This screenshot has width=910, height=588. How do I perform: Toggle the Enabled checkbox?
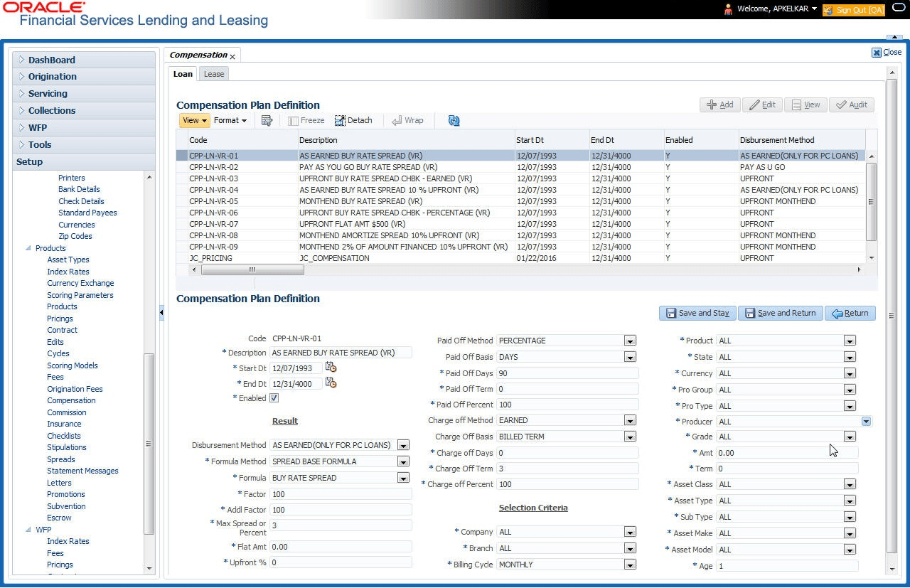coord(274,398)
